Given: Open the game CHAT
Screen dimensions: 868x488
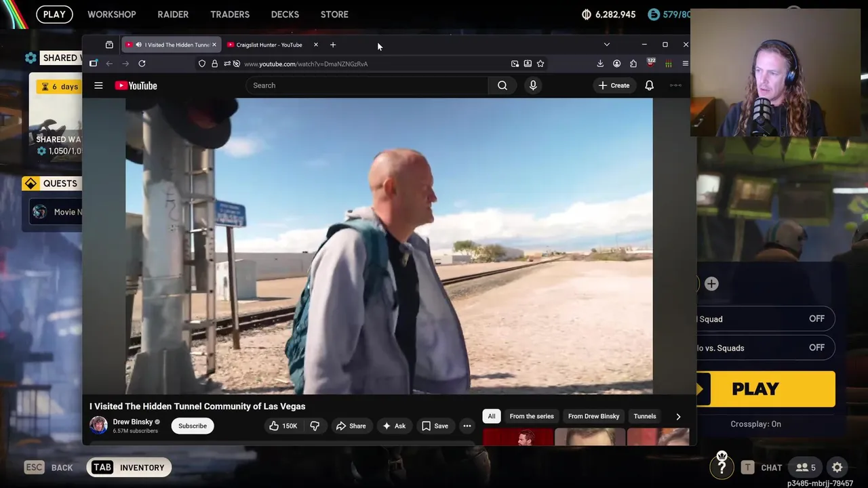Looking at the screenshot, I should click(x=762, y=468).
